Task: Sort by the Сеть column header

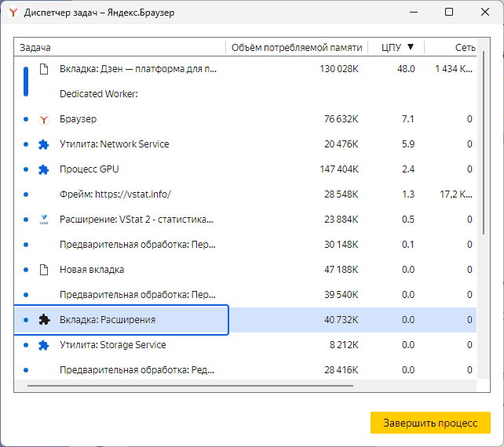Action: pyautogui.click(x=465, y=48)
